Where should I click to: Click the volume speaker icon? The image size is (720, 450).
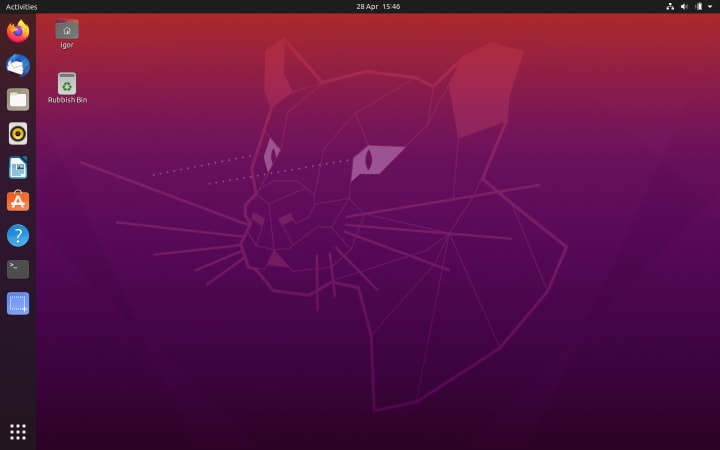[x=684, y=6]
